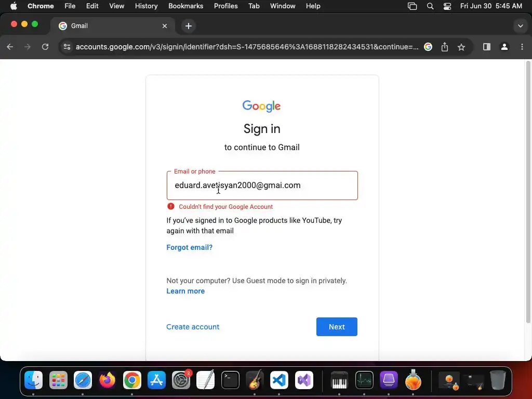Image resolution: width=532 pixels, height=399 pixels.
Task: Open Launchpad from the Dock
Action: pos(58,380)
